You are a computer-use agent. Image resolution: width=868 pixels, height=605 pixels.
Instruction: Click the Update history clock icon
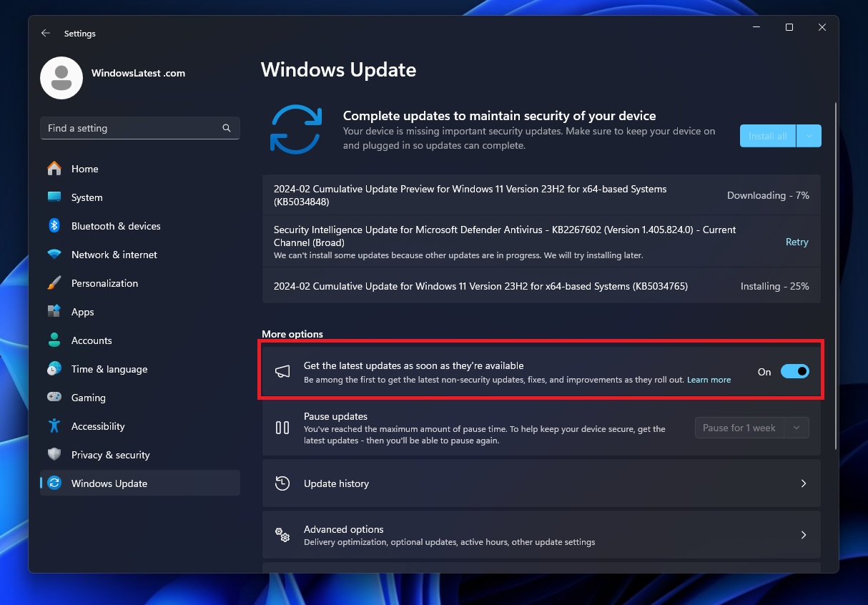(x=282, y=483)
